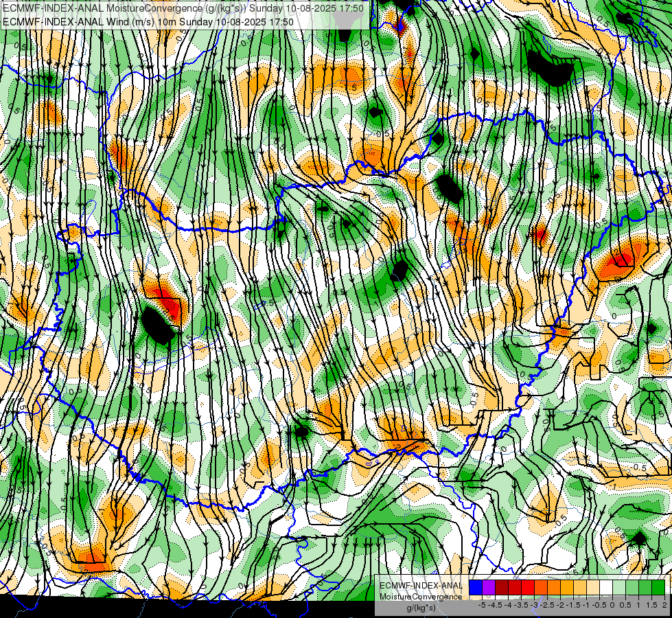This screenshot has width=672, height=618.
Task: Click the '-4.5' tick value in legend
Action: pyautogui.click(x=495, y=605)
